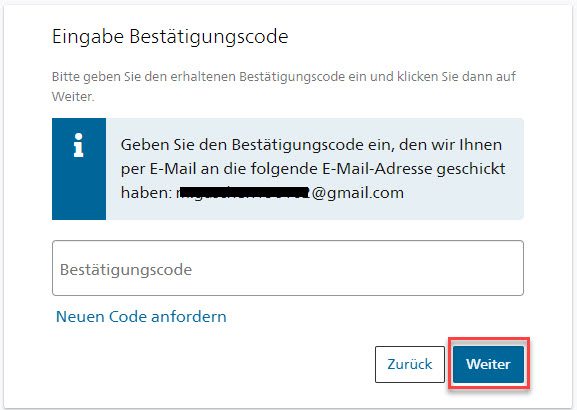Select the @gmail.com address text
The height and width of the screenshot is (410, 577).
(358, 192)
